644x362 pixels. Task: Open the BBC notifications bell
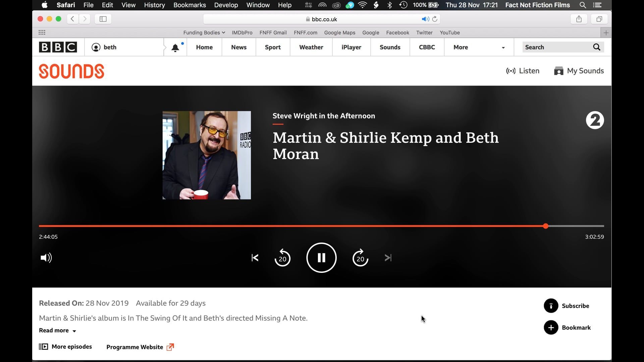[175, 48]
